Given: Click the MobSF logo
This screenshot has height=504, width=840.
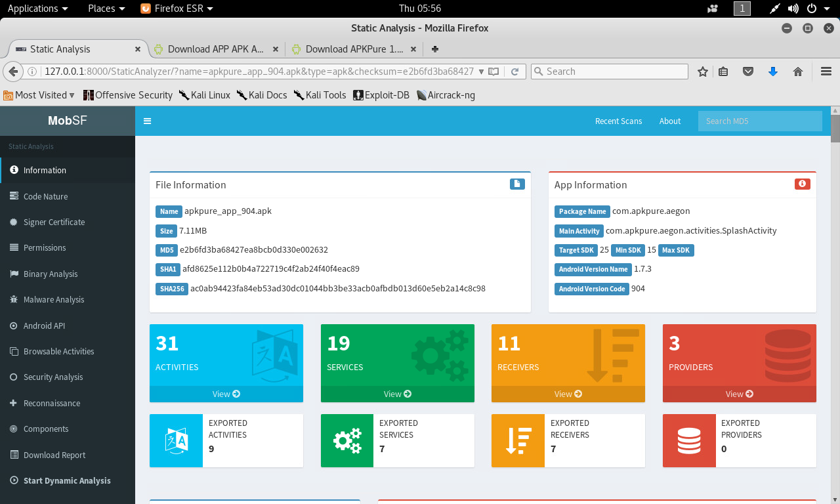Looking at the screenshot, I should pos(68,121).
